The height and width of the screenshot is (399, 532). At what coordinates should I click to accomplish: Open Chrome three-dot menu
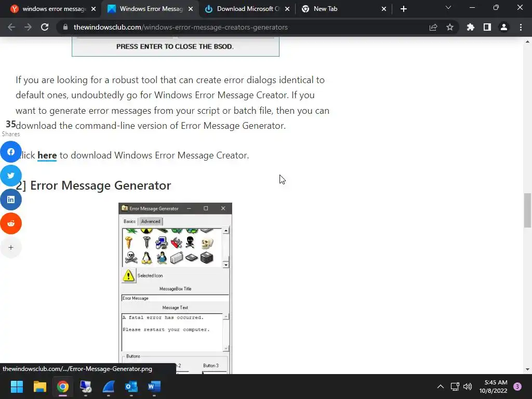[521, 27]
